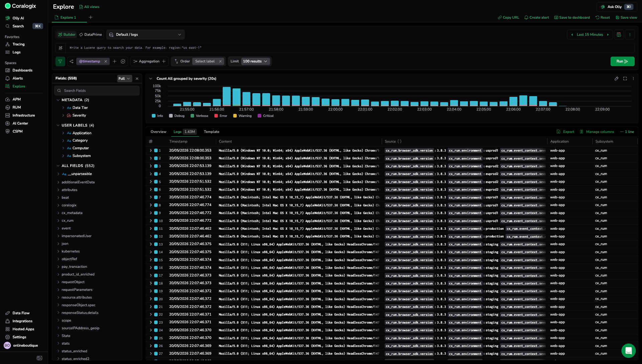Toggle Verbose severity legend item
The image size is (642, 364).
pyautogui.click(x=199, y=116)
